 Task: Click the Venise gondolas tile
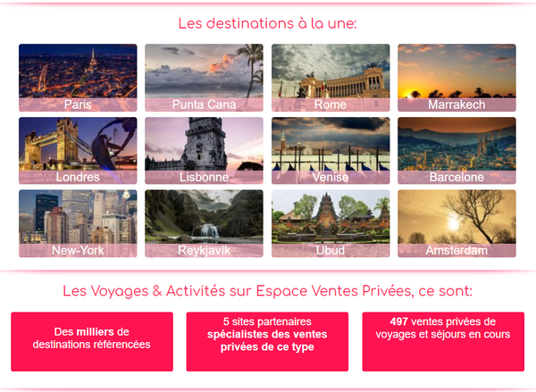(x=331, y=150)
